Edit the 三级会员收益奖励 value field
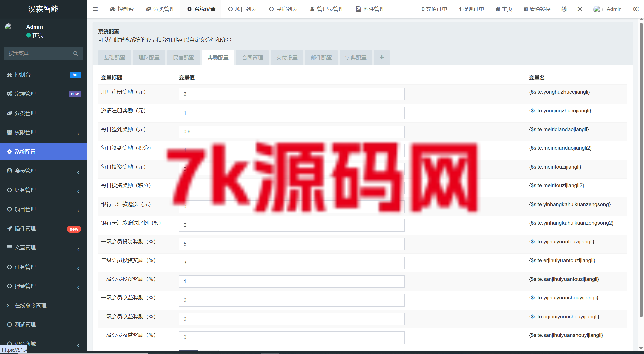Image resolution: width=644 pixels, height=354 pixels. click(x=292, y=338)
